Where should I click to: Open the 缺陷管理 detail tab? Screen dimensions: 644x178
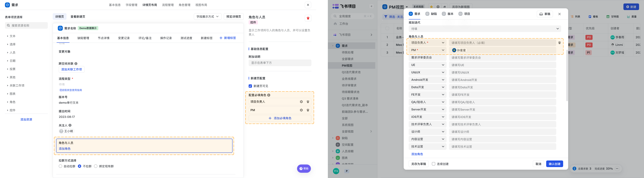[83, 38]
